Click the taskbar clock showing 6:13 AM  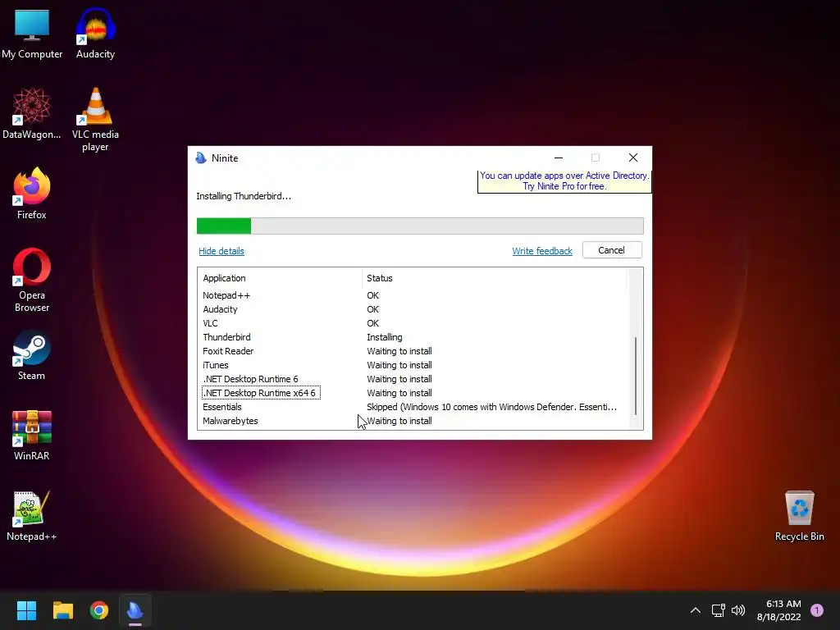(779, 610)
